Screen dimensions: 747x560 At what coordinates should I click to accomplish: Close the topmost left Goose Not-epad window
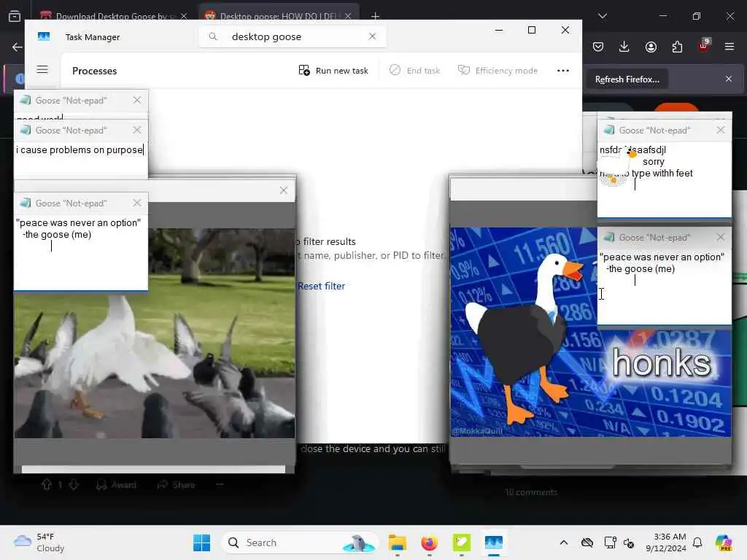137,100
